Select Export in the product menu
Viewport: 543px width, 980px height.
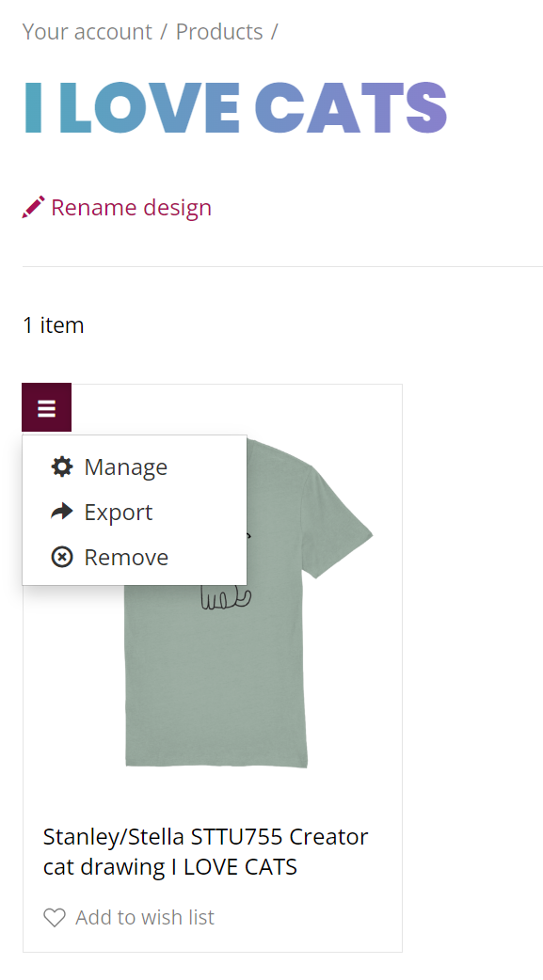(x=119, y=512)
